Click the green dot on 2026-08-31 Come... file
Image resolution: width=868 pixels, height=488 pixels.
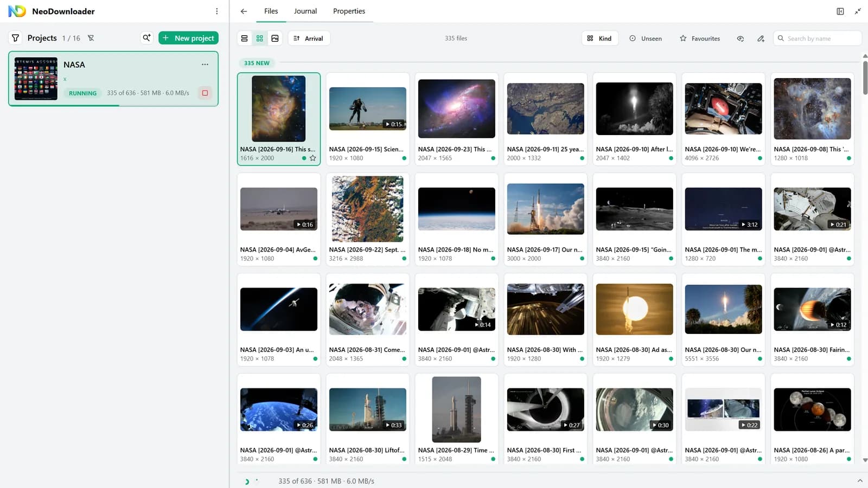click(x=404, y=359)
